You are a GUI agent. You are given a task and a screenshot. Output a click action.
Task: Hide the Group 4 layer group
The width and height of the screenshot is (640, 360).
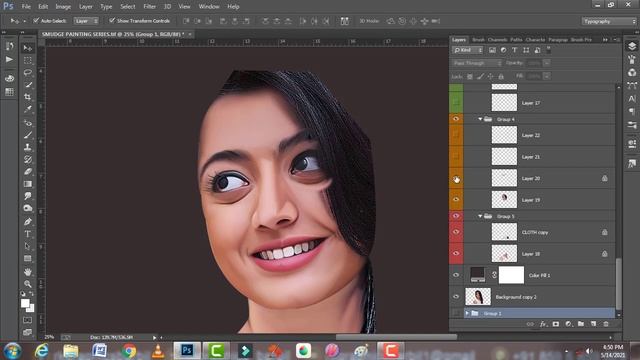pyautogui.click(x=456, y=119)
